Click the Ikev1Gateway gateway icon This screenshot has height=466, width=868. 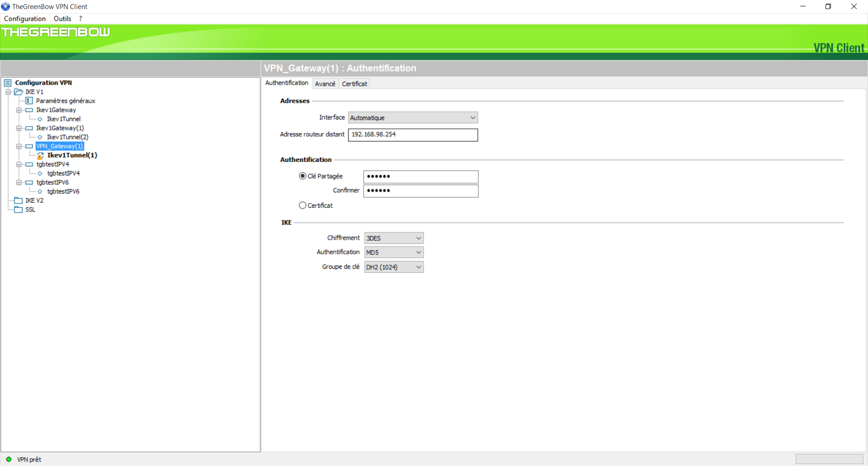click(x=29, y=110)
